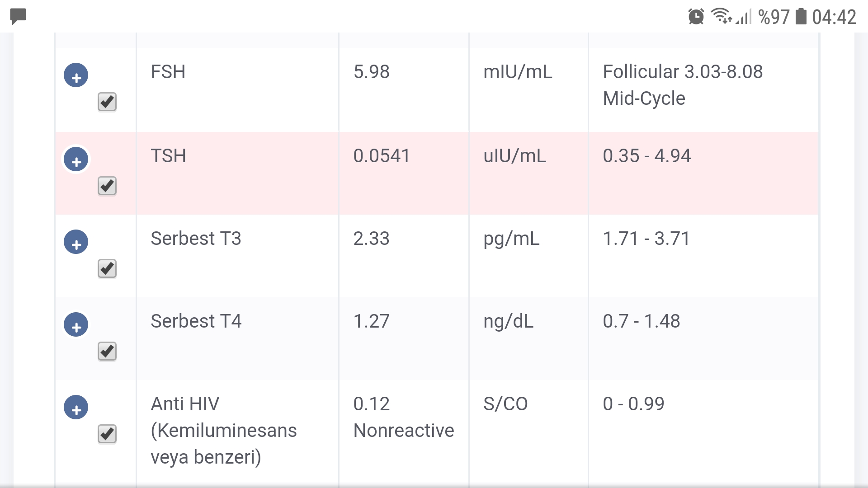This screenshot has width=868, height=488.
Task: Expand the highlighted TSH row entry
Action: point(76,159)
